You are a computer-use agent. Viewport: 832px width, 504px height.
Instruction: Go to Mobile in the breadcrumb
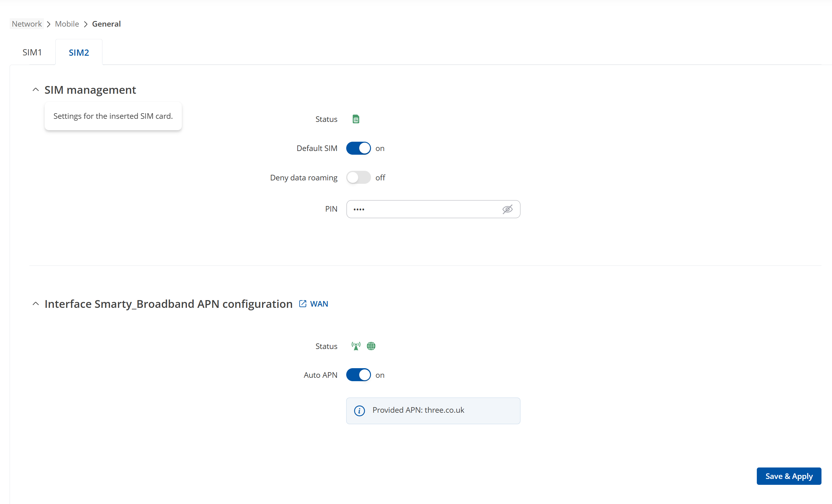point(67,24)
